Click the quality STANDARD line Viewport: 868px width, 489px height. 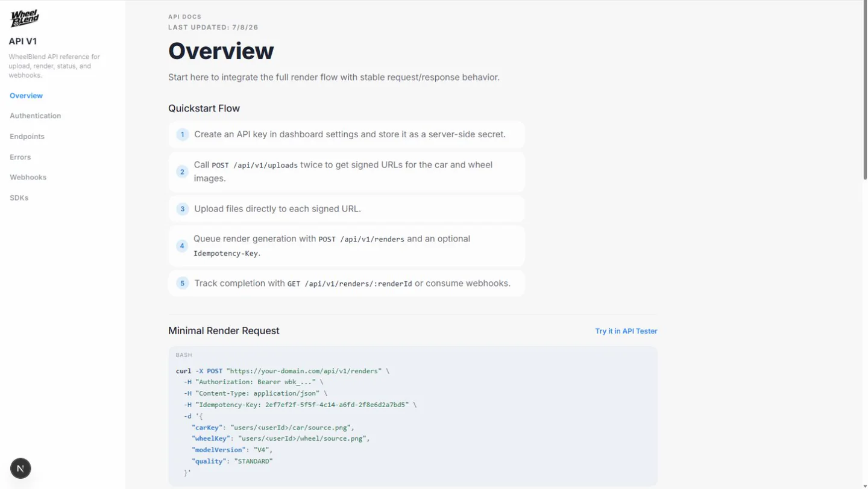coord(232,461)
